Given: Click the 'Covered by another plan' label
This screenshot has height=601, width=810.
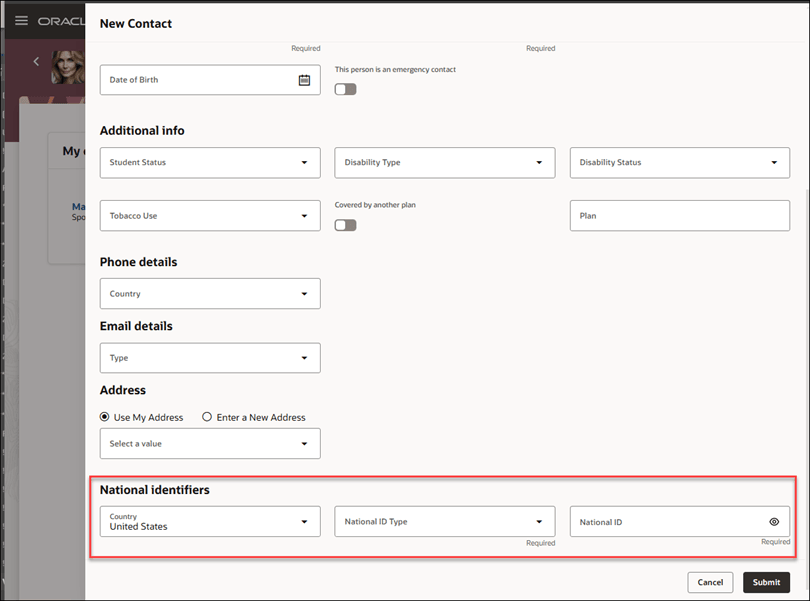Looking at the screenshot, I should 375,205.
